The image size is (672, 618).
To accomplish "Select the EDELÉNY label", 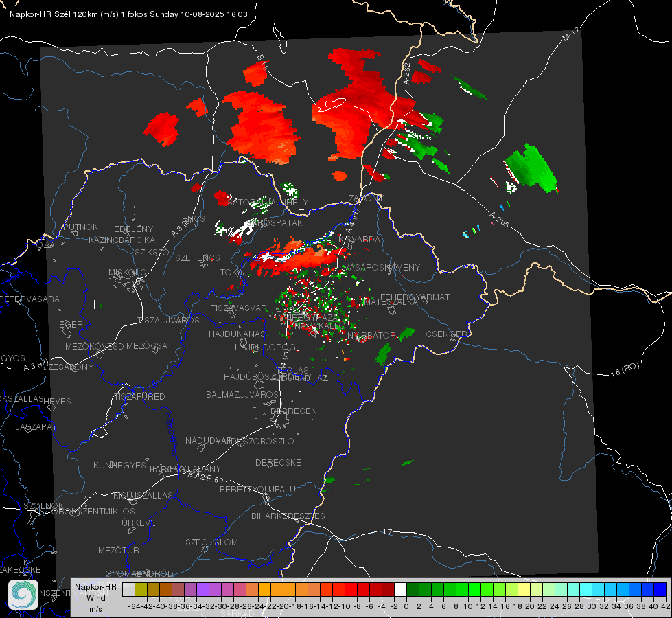I will [133, 229].
